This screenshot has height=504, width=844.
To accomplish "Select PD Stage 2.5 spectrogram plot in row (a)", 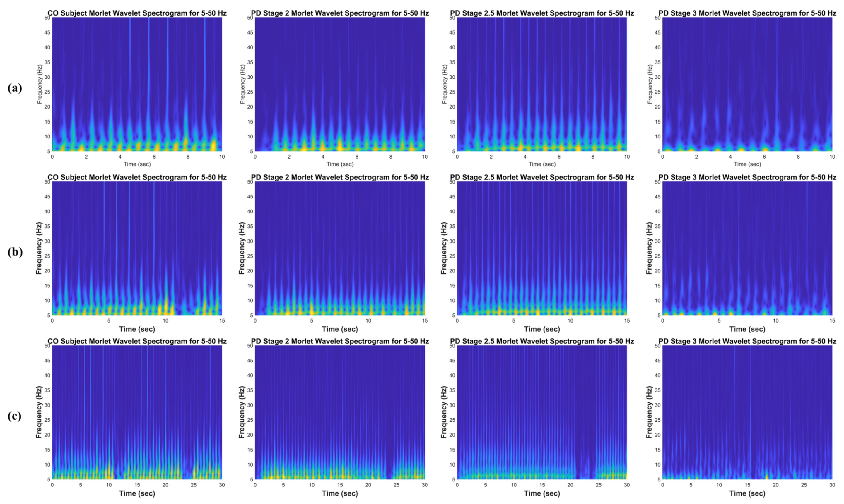I will pos(541,84).
